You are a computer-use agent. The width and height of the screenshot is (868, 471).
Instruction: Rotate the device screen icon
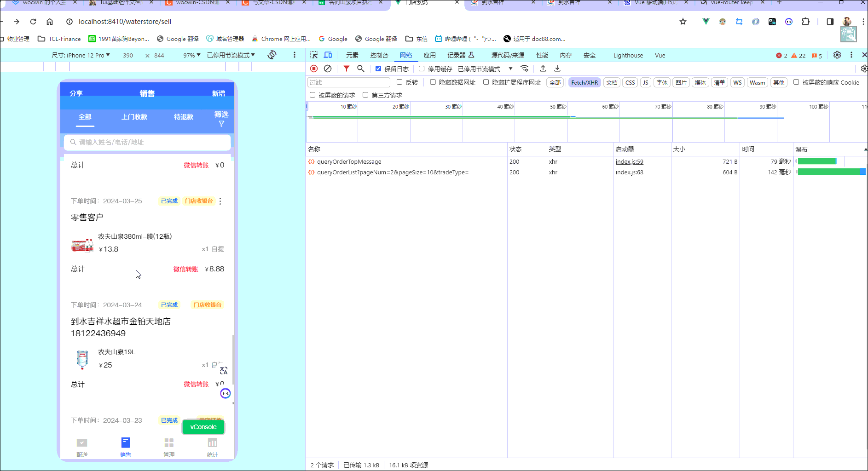[272, 55]
